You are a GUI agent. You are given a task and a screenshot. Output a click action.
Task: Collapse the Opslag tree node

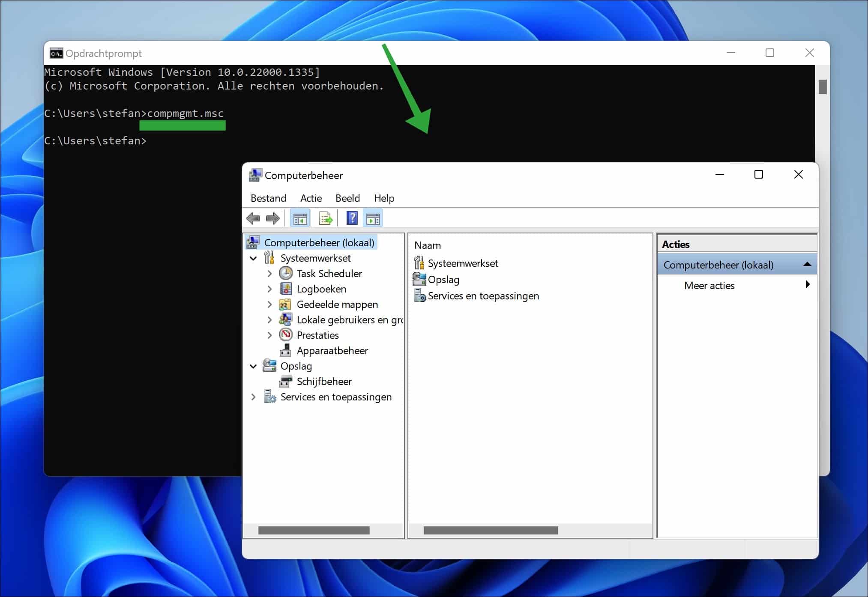click(x=253, y=367)
